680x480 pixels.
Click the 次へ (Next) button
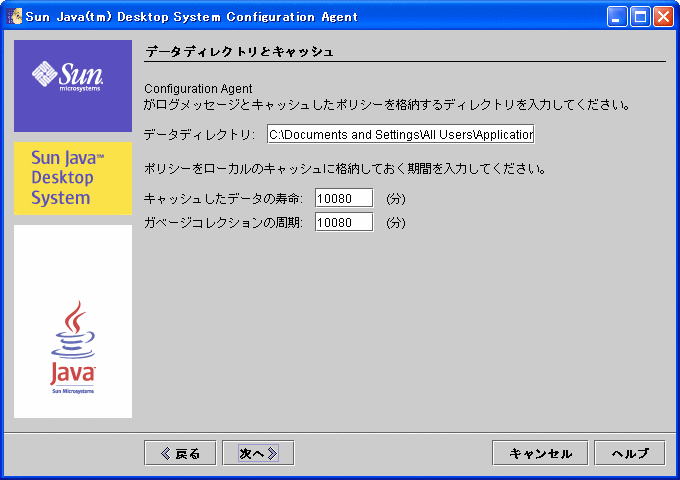258,453
